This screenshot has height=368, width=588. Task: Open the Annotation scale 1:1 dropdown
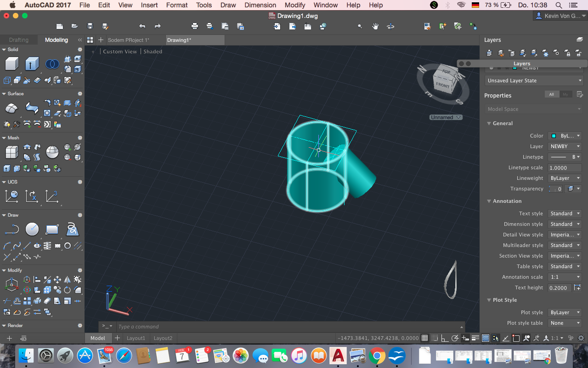[565, 277]
